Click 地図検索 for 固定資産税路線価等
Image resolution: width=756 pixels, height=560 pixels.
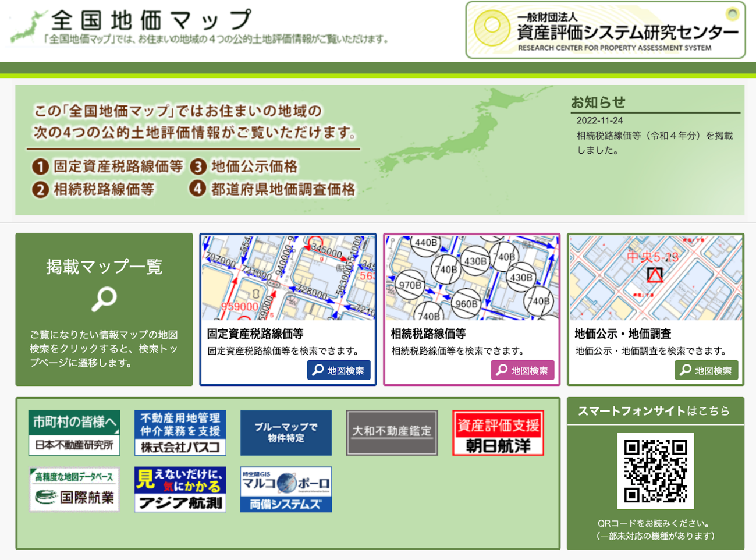click(339, 370)
